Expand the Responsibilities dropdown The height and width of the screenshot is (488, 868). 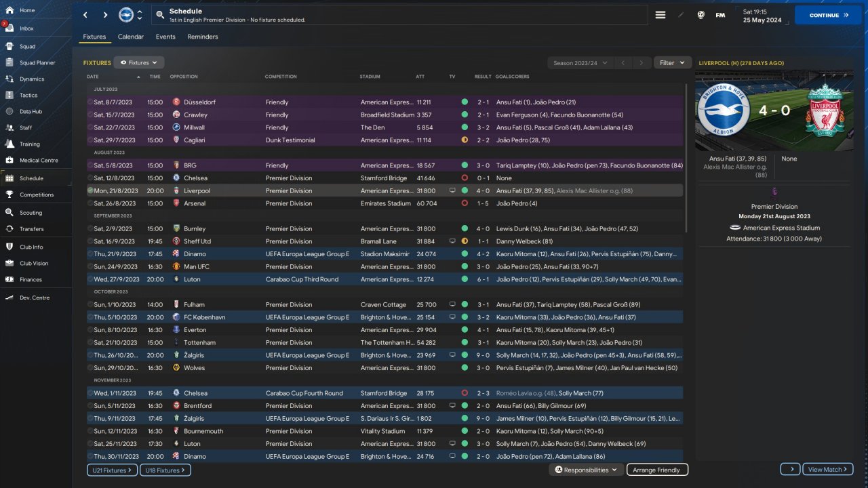click(586, 470)
